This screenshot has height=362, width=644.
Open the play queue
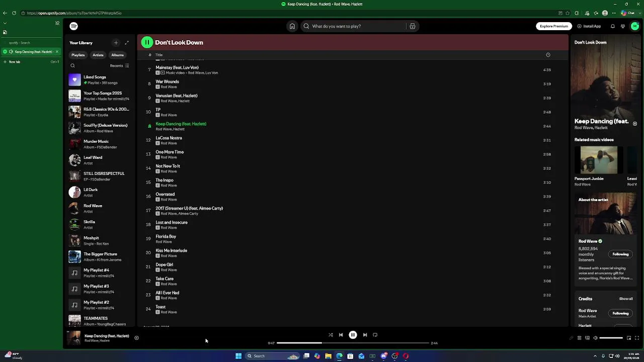[x=579, y=338]
